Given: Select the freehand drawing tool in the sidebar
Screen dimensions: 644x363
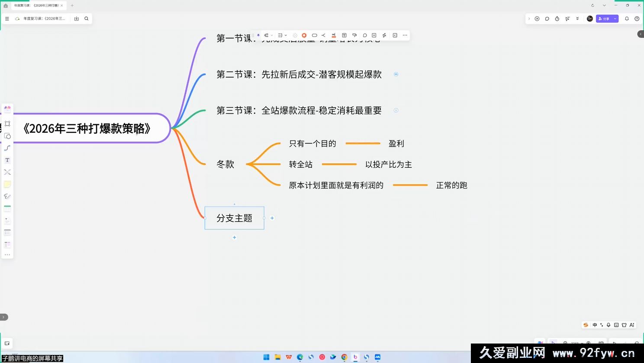Looking at the screenshot, I should coord(7,196).
